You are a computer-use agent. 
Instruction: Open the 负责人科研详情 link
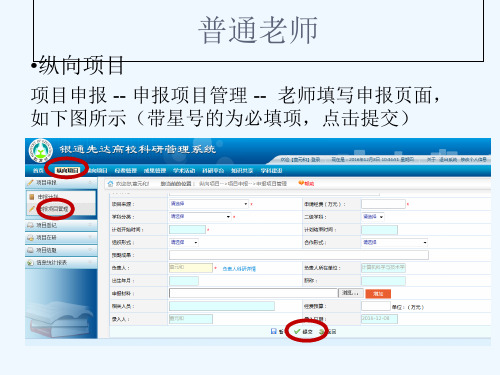239,269
